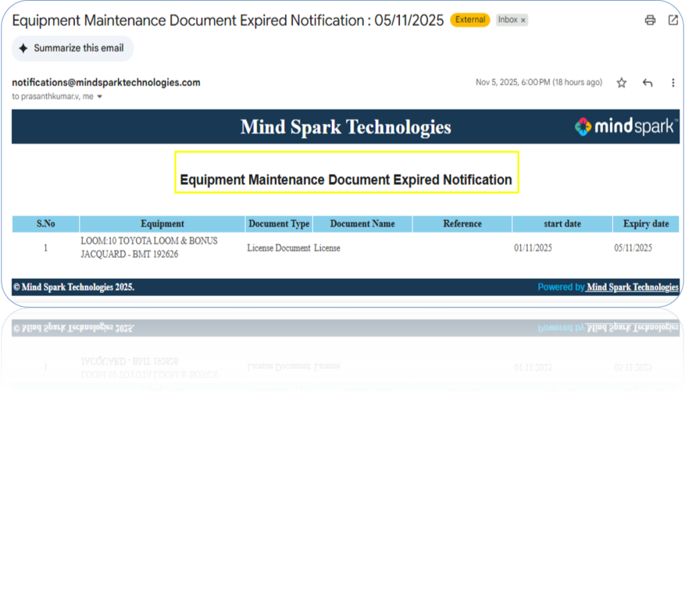Screen dimensions: 685x616
Task: Print this email using the printer icon
Action: [x=650, y=20]
